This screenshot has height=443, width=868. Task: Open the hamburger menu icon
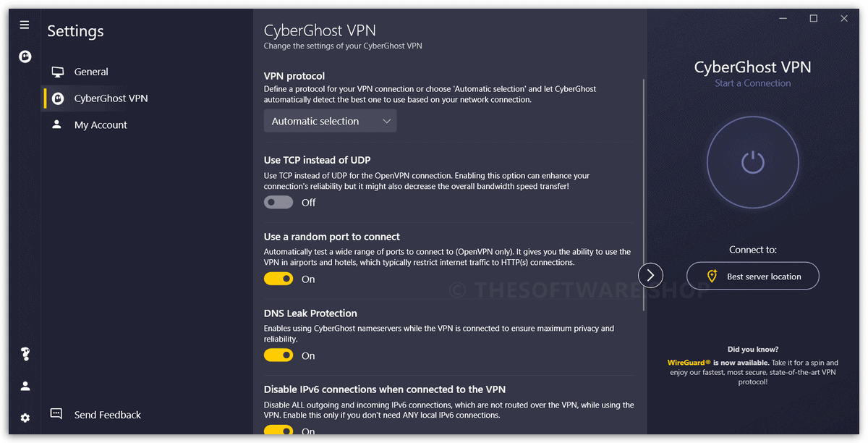(x=25, y=25)
